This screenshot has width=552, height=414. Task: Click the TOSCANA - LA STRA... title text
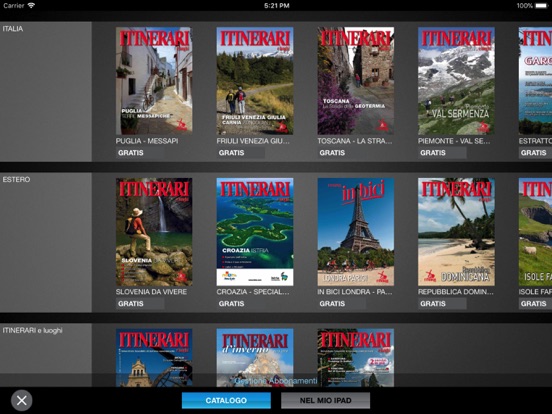tap(355, 141)
